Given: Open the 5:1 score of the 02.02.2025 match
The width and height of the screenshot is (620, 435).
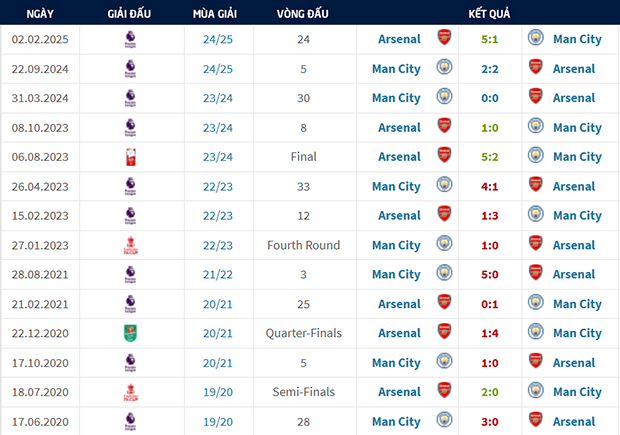Looking at the screenshot, I should (490, 40).
